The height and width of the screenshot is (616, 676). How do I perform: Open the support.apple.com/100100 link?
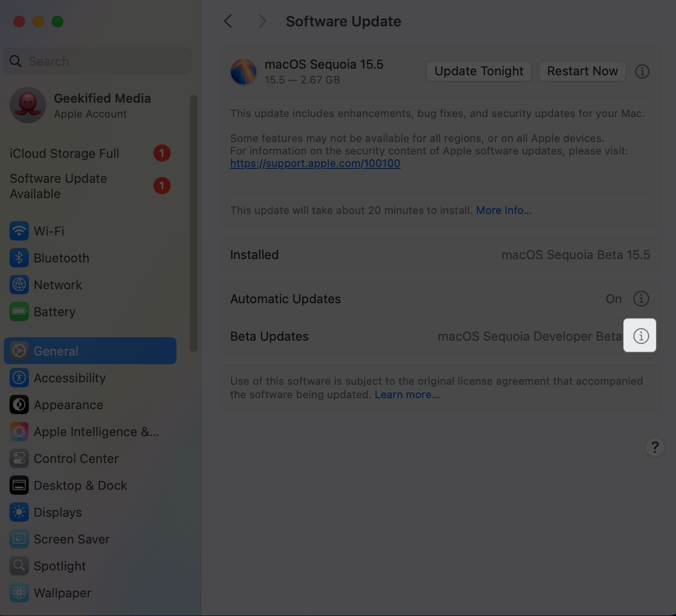(x=315, y=163)
